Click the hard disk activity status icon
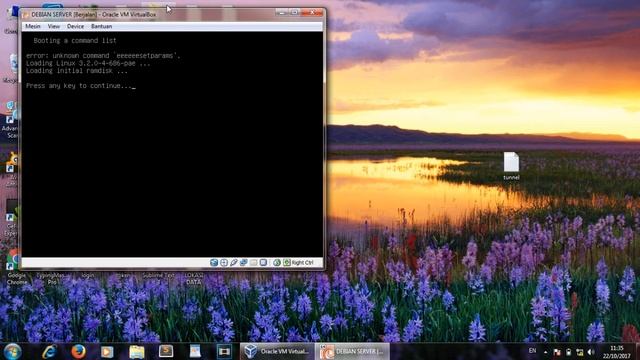Viewport: 640px width, 360px height. 214,262
